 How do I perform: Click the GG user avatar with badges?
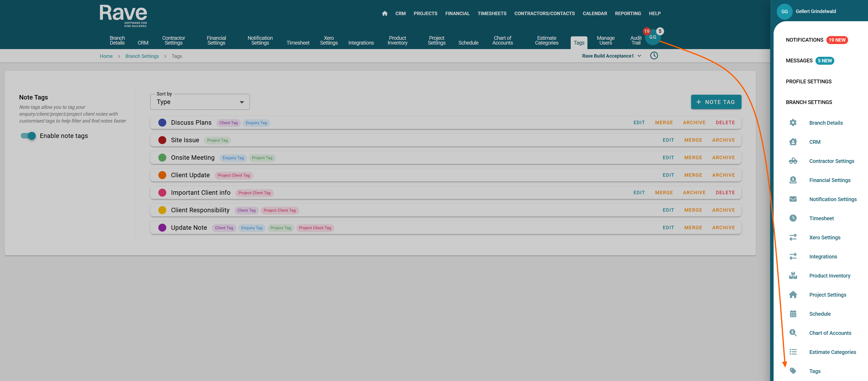coord(653,37)
